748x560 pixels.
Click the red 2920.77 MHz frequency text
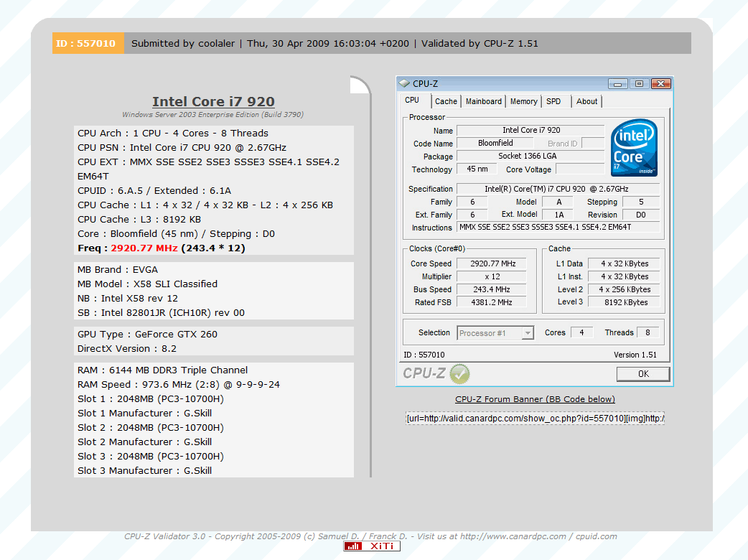(x=144, y=248)
